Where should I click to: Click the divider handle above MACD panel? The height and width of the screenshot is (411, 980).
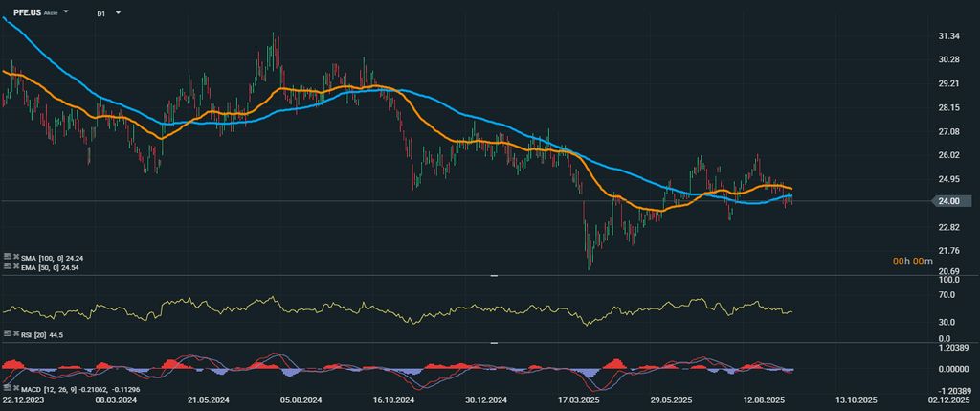click(494, 343)
